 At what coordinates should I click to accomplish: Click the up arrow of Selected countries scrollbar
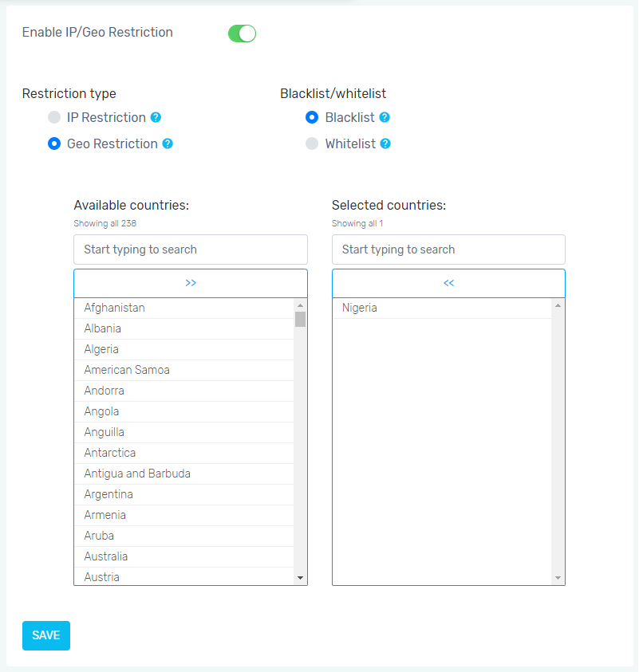pos(558,305)
